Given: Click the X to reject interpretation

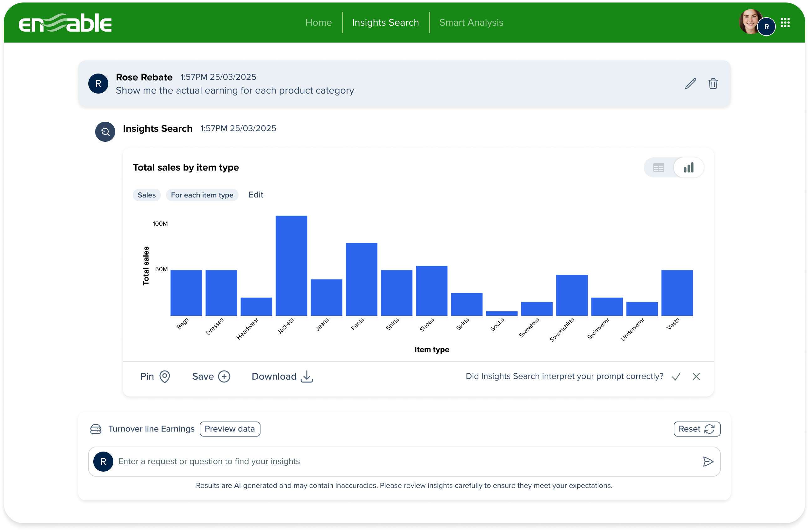Looking at the screenshot, I should [x=696, y=376].
